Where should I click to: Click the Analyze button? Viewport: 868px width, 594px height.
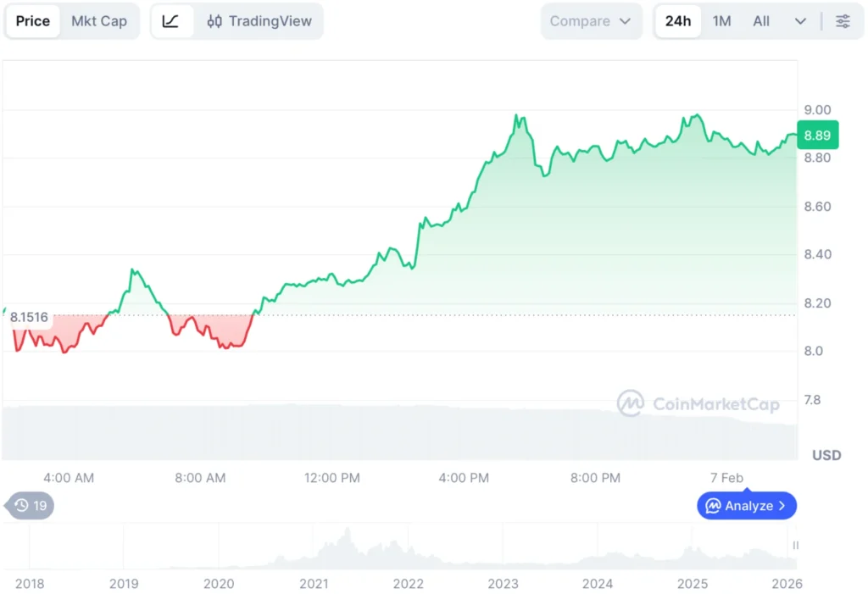(x=746, y=506)
